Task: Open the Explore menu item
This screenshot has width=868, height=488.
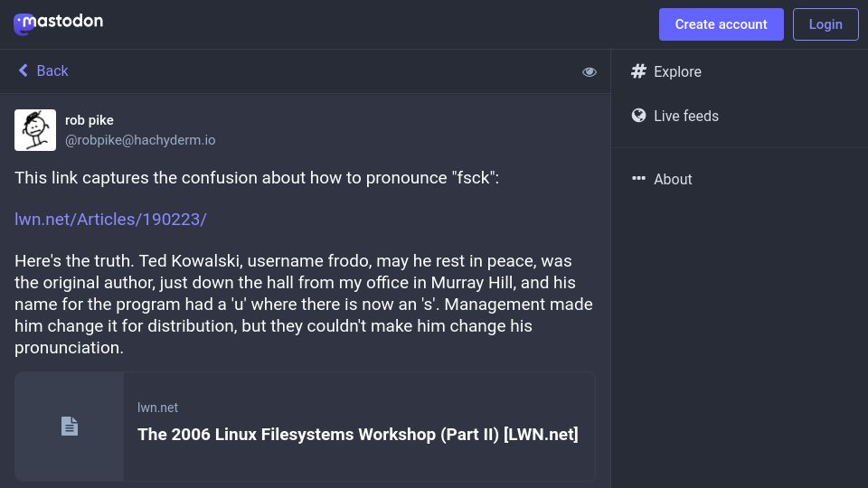Action: pyautogui.click(x=666, y=71)
